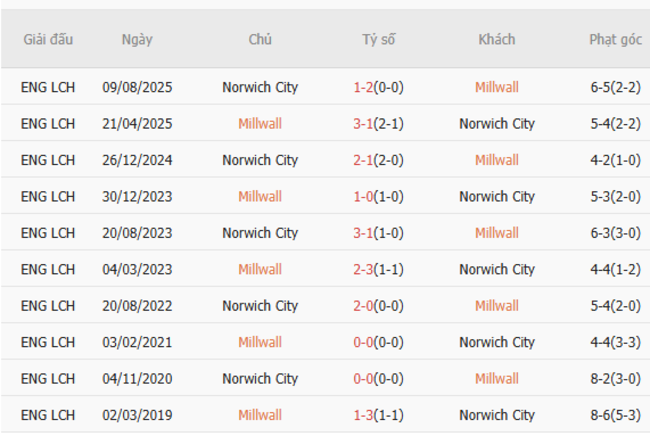
Task: Click the Giải đấu column header
Action: [48, 40]
